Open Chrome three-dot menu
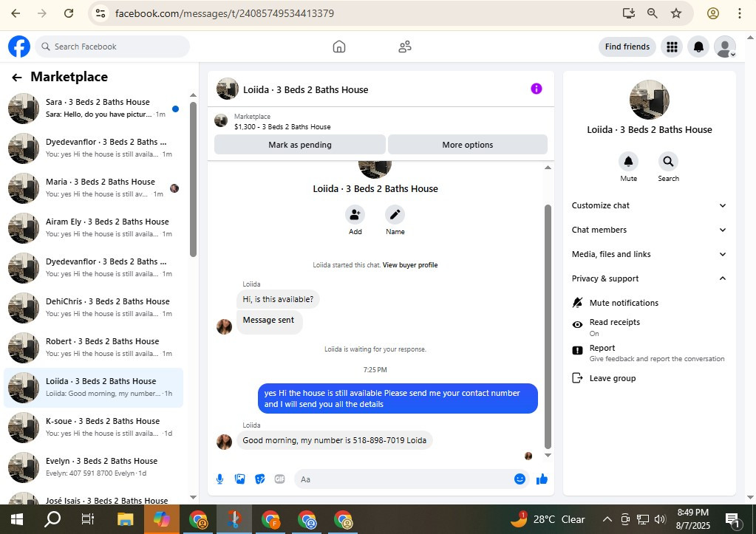756x534 pixels. pyautogui.click(x=739, y=13)
